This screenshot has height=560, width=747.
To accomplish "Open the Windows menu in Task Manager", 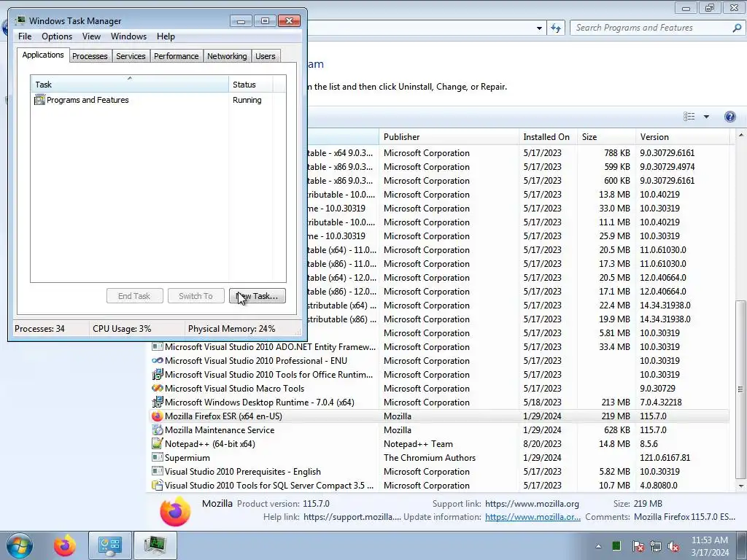I will [x=128, y=36].
